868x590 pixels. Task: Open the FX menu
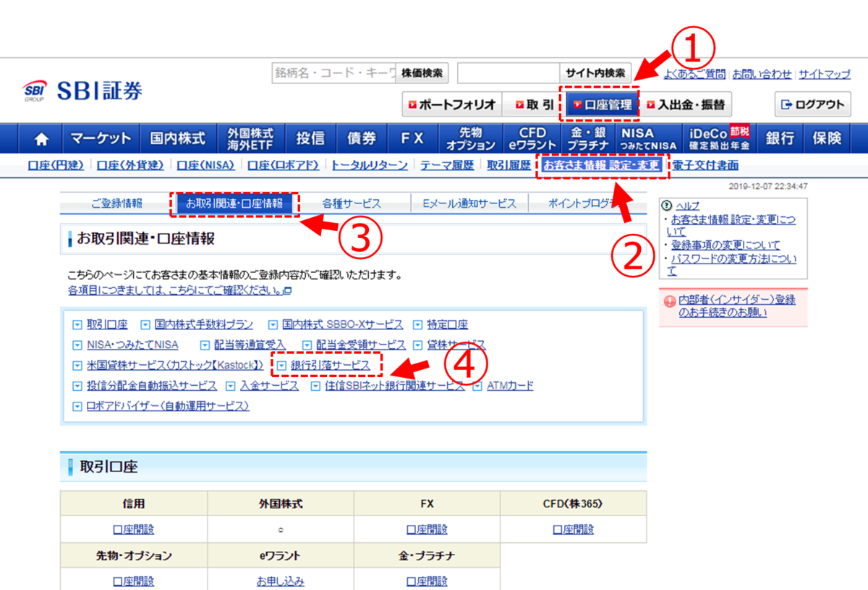(413, 138)
